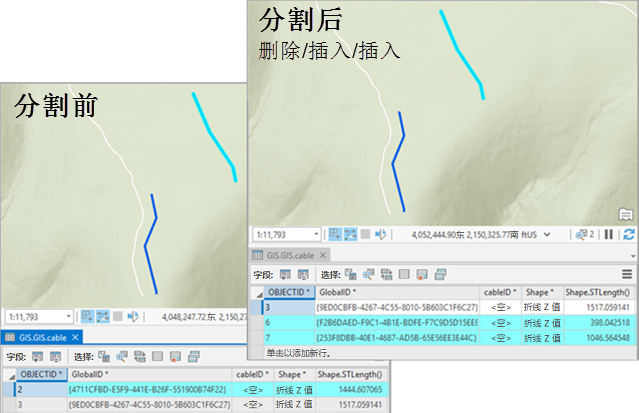Click Clear Selection icon in after-split table

pos(403,273)
